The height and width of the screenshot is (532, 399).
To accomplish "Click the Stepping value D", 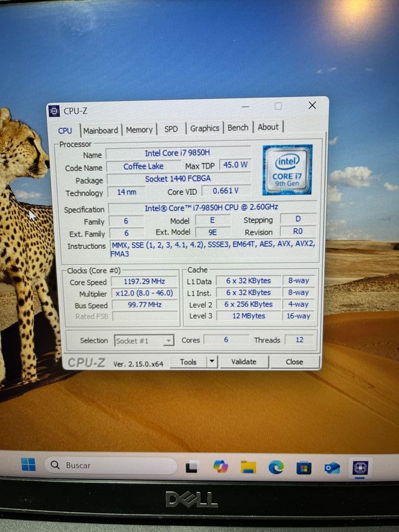I will pyautogui.click(x=298, y=219).
